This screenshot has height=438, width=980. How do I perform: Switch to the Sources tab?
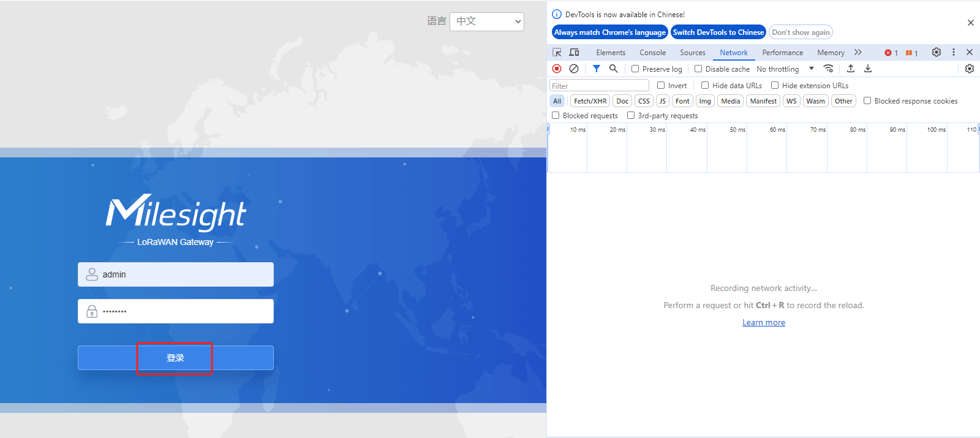click(693, 53)
